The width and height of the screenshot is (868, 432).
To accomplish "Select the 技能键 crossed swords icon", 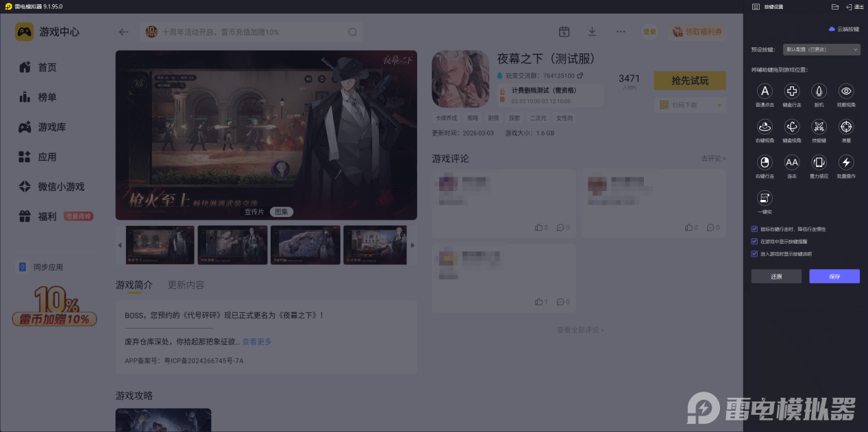I will pyautogui.click(x=819, y=127).
